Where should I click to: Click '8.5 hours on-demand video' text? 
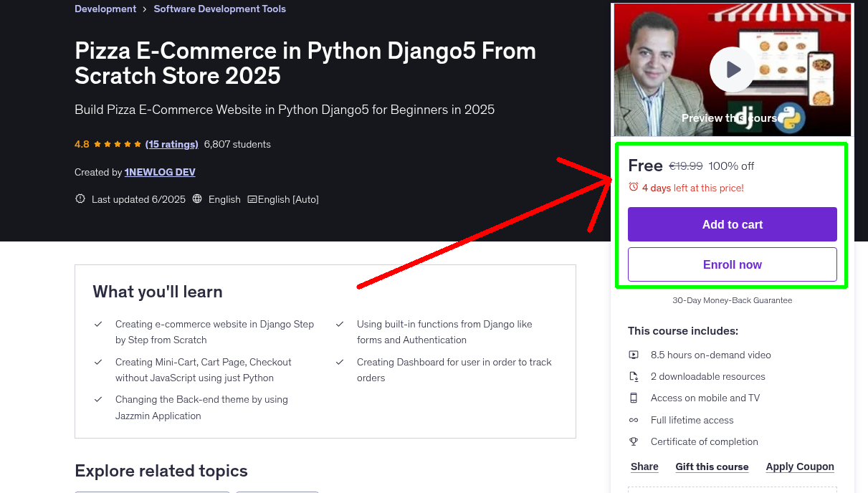pyautogui.click(x=711, y=355)
